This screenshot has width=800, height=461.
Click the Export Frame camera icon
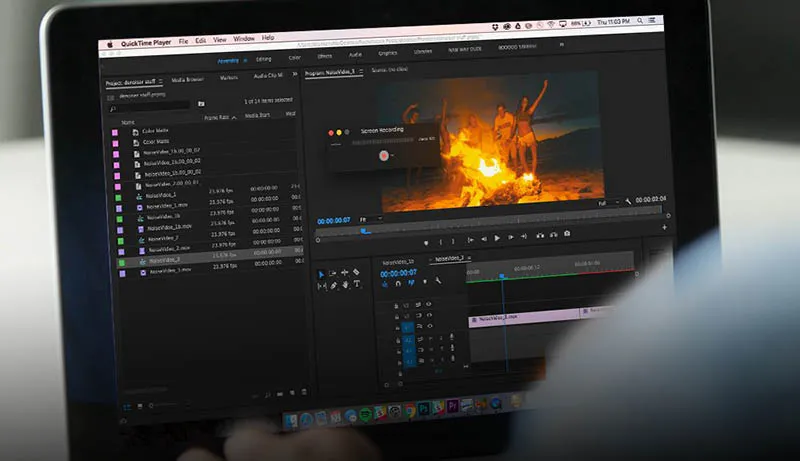coord(567,235)
